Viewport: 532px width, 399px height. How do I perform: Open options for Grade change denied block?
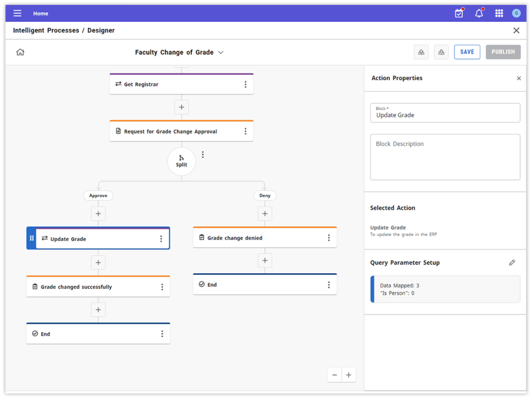click(329, 238)
